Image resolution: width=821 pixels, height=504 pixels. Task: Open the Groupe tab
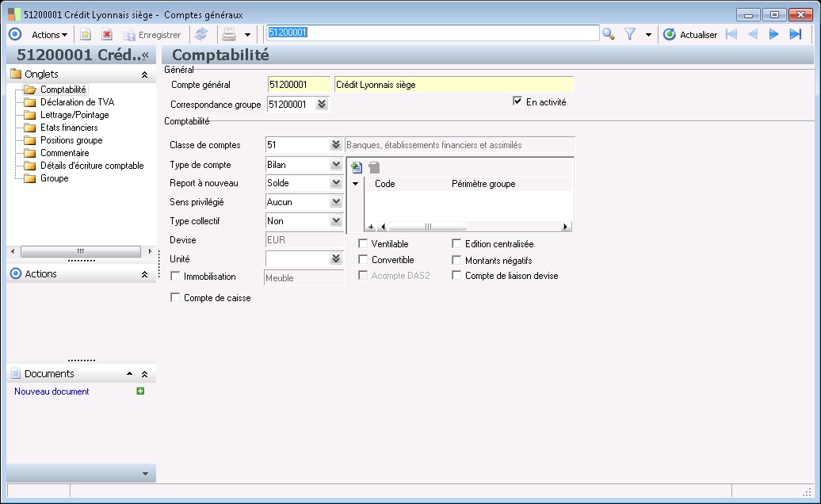[x=54, y=178]
